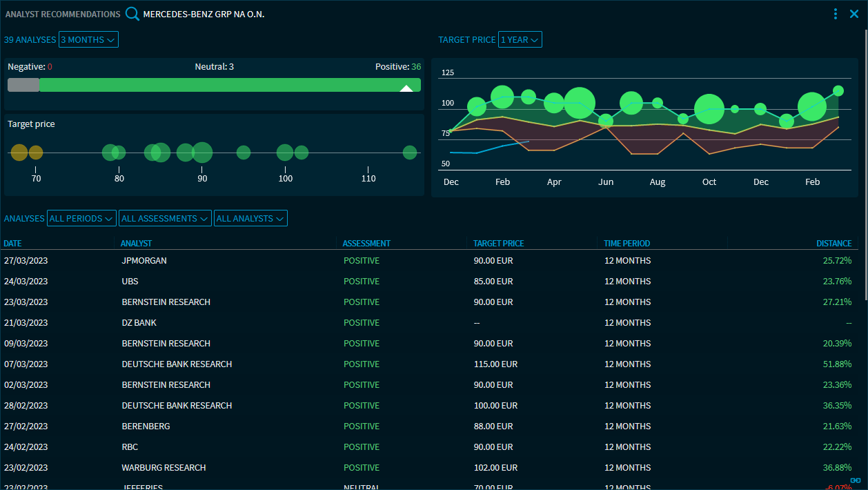This screenshot has height=490, width=868.
Task: Select the rightmost green target price bubble
Action: [410, 153]
